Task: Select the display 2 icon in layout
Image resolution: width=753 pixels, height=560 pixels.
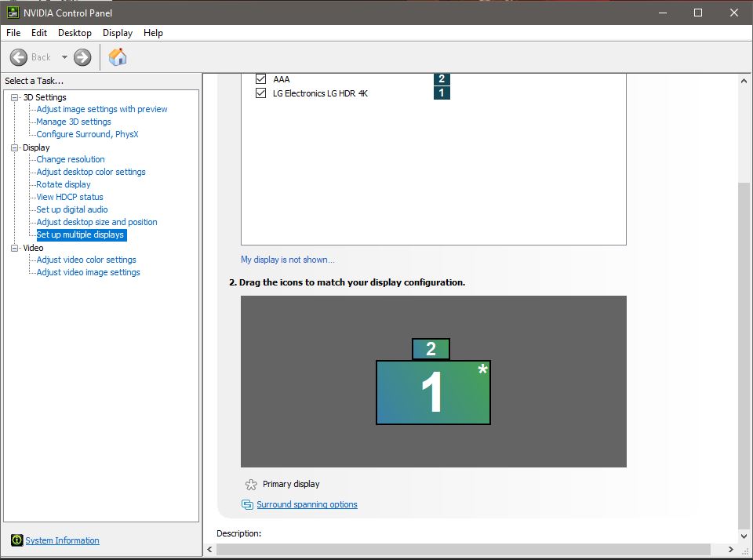Action: click(x=431, y=349)
